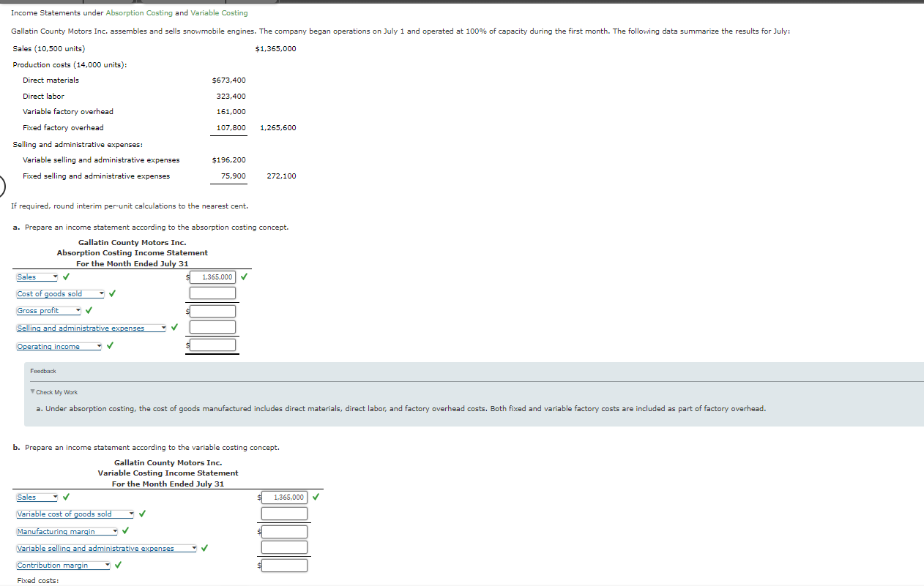Click the Sales (10,500 units) line
Screen dimensions: 924x586
tap(49, 49)
